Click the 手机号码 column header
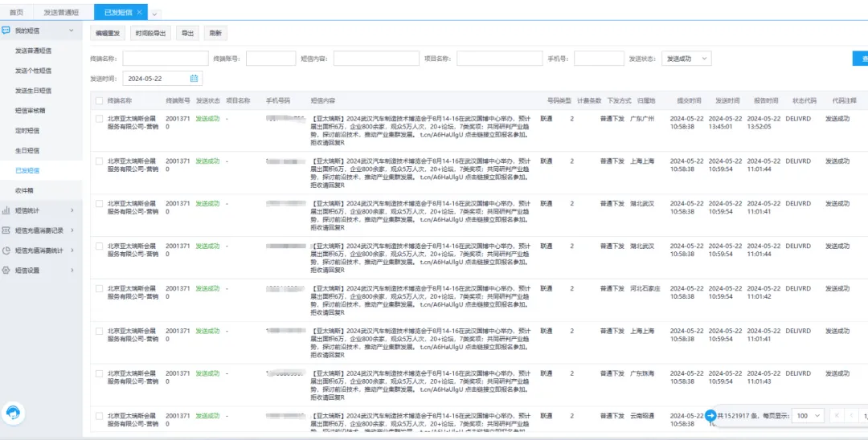The width and height of the screenshot is (868, 440). click(278, 100)
